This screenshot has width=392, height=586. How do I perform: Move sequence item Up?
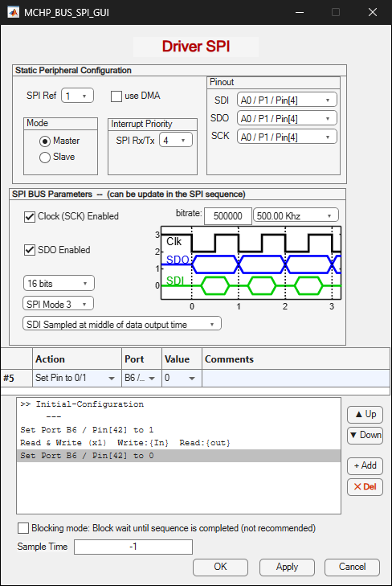(x=365, y=415)
